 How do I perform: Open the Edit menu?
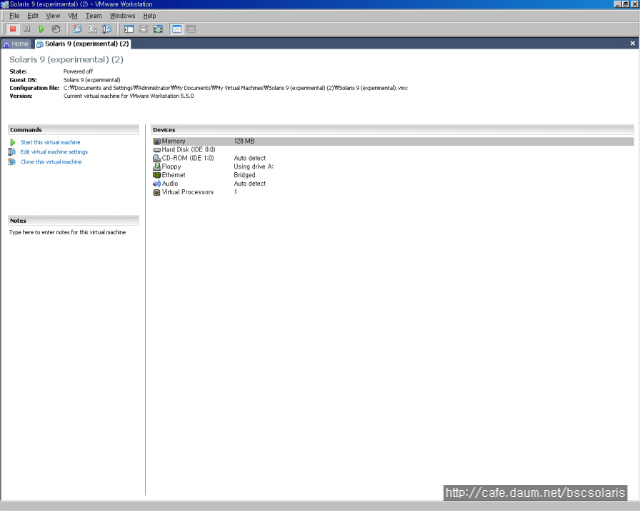[x=33, y=16]
